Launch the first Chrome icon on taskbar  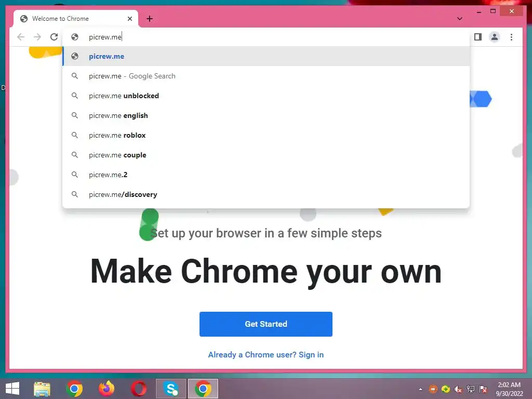74,389
